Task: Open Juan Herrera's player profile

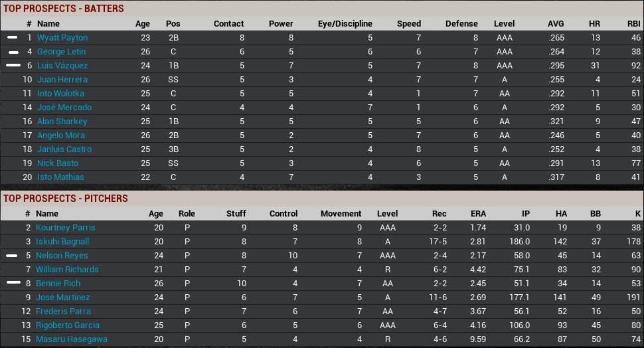Action: click(62, 80)
